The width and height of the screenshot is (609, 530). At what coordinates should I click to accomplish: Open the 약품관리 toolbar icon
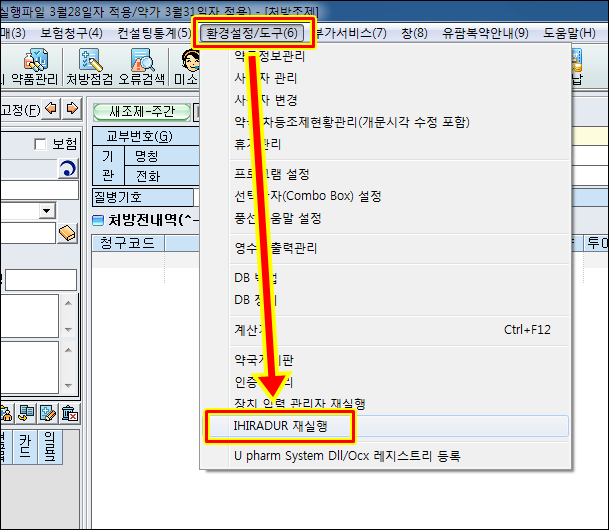coord(35,67)
